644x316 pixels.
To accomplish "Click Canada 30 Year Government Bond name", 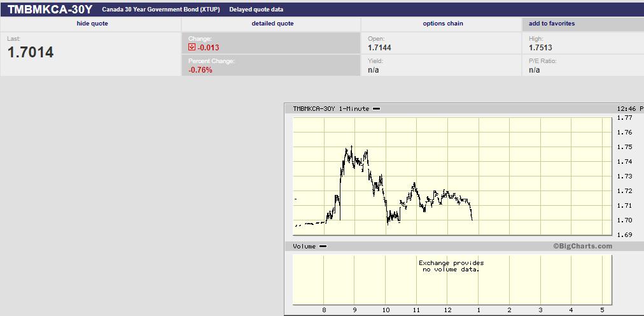I will pyautogui.click(x=162, y=10).
